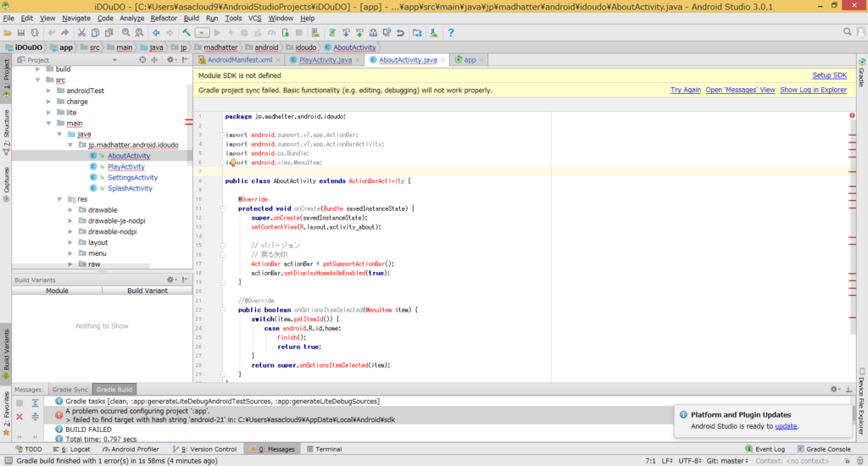Viewport: 868px width, 466px height.
Task: Expand the layout folder
Action: (x=70, y=242)
